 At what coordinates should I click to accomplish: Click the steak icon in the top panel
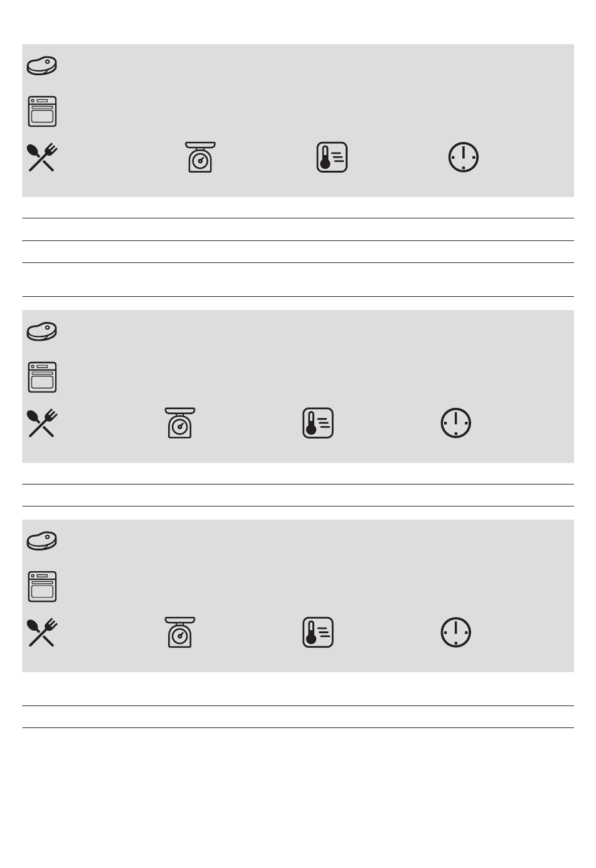tap(42, 66)
